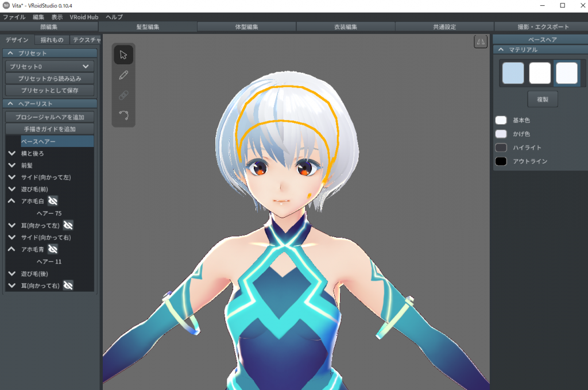Click プロシージャルヘアを追加 button
Screen dimensions: 588x390
(x=50, y=117)
